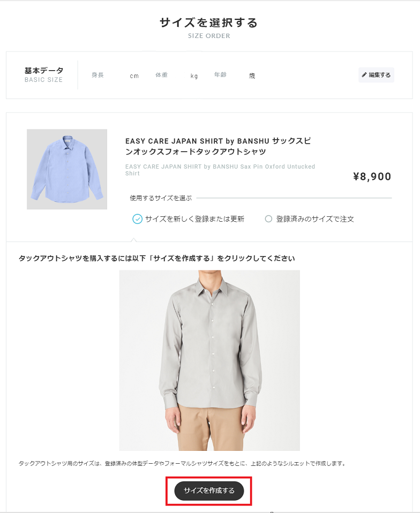
Task: Click the ¥8,900 price label
Action: (x=372, y=177)
